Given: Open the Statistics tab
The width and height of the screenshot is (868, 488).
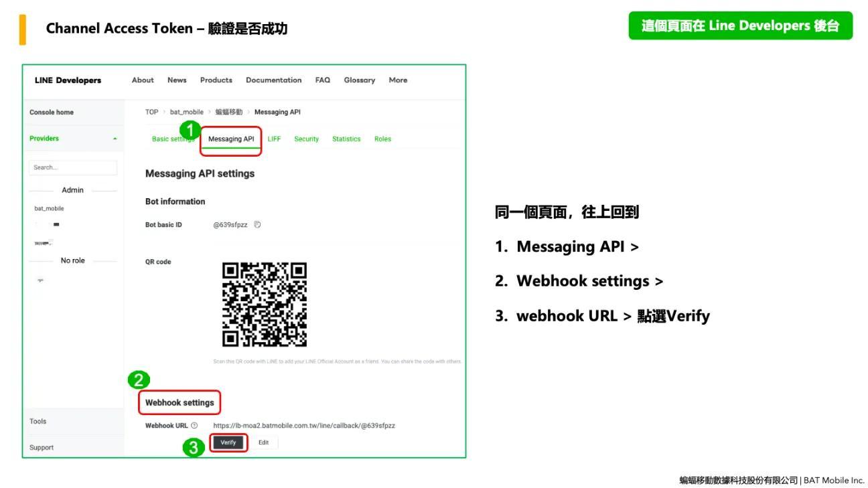Looking at the screenshot, I should click(346, 139).
